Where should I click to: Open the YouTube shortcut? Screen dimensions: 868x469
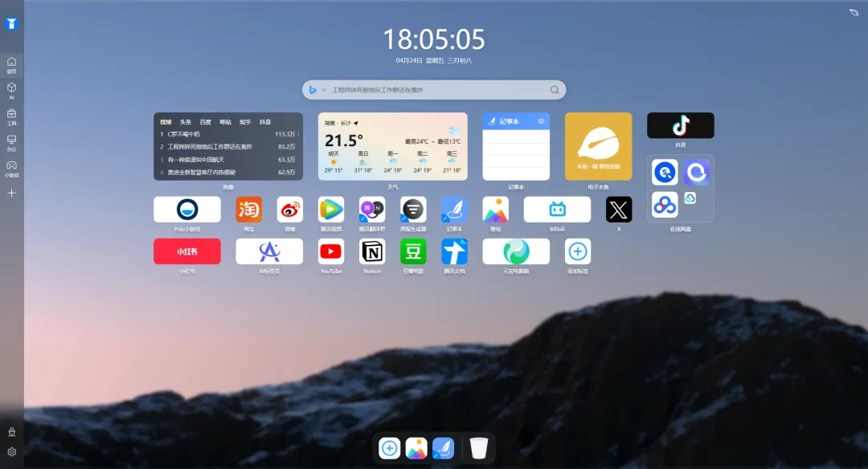pyautogui.click(x=331, y=251)
